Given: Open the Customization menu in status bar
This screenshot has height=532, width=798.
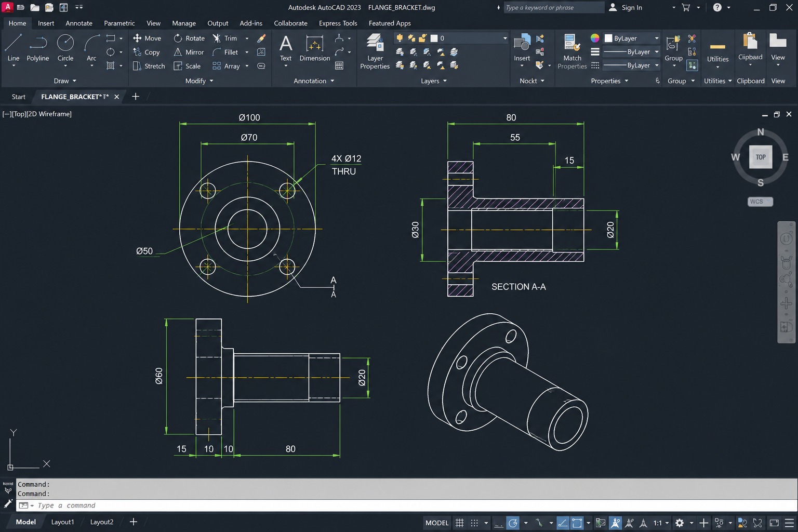Looking at the screenshot, I should click(x=789, y=523).
